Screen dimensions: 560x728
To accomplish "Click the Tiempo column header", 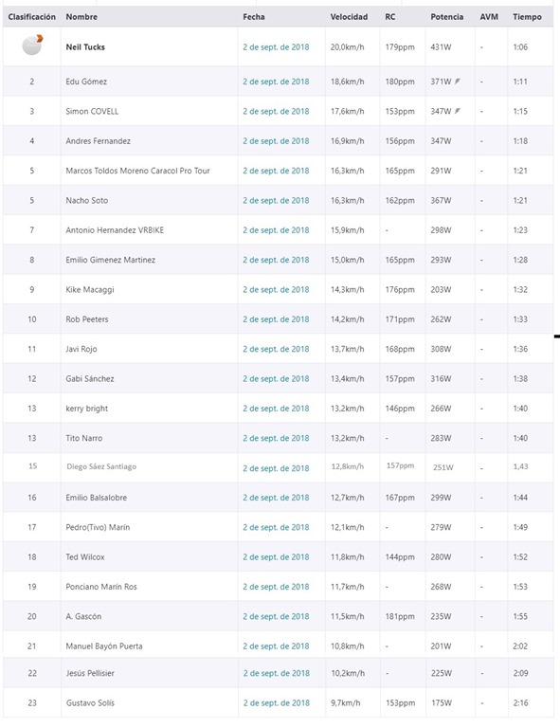I will pos(527,17).
